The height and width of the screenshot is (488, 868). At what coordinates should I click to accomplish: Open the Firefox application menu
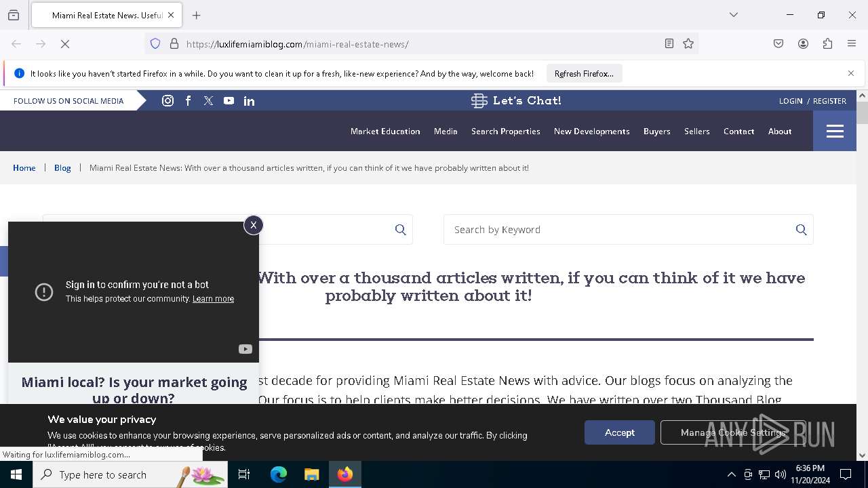[x=852, y=44]
